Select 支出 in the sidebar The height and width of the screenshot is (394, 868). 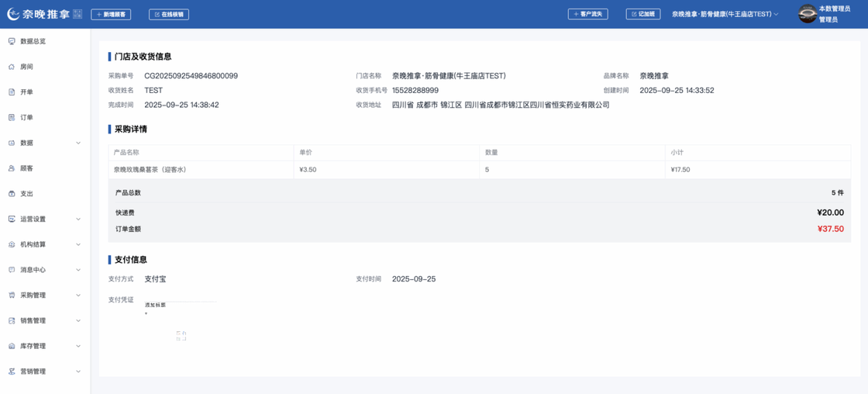pos(26,193)
